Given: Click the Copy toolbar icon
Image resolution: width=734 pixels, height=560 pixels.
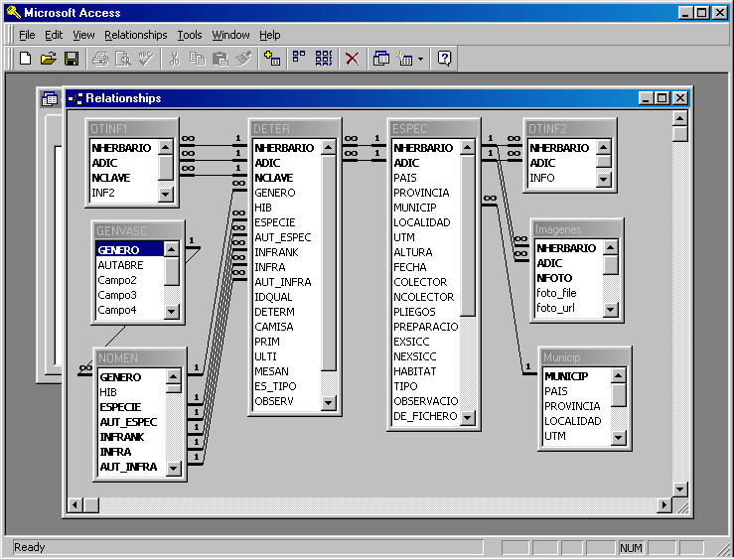Looking at the screenshot, I should click(197, 59).
